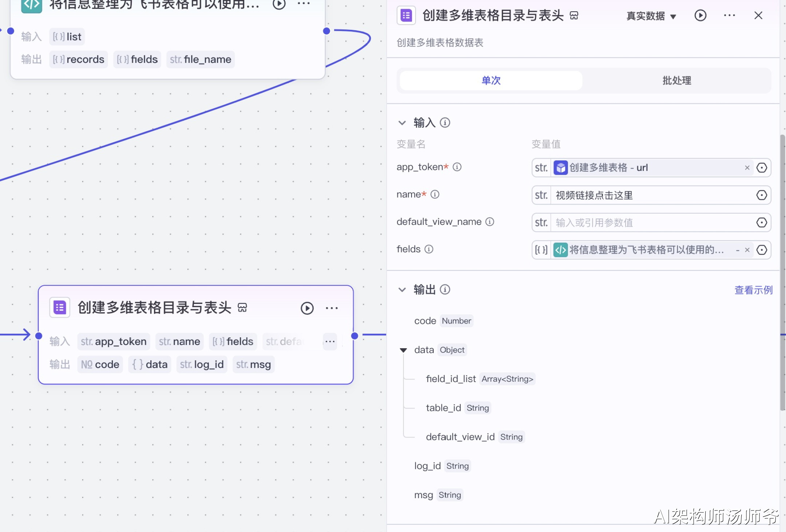Click variable reference icon in name field
Image resolution: width=786 pixels, height=532 pixels.
pos(761,195)
